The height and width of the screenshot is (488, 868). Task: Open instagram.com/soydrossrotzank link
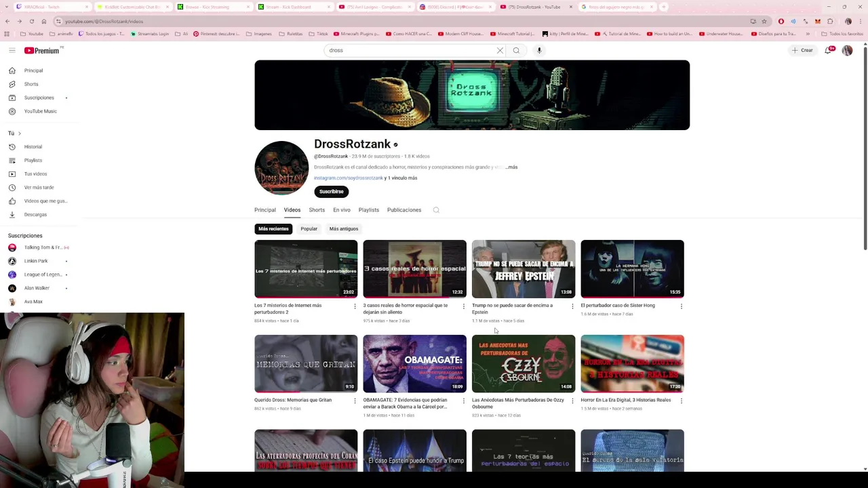[349, 178]
